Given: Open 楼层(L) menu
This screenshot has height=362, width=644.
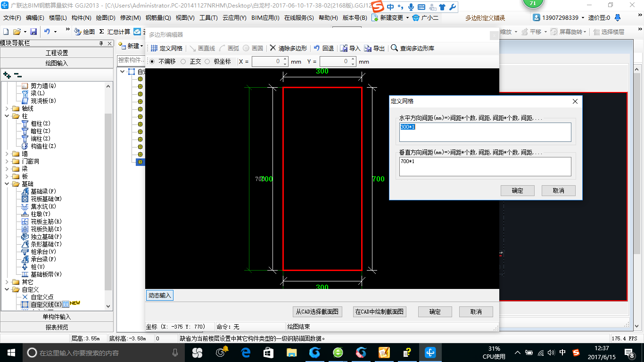Looking at the screenshot, I should [x=58, y=18].
